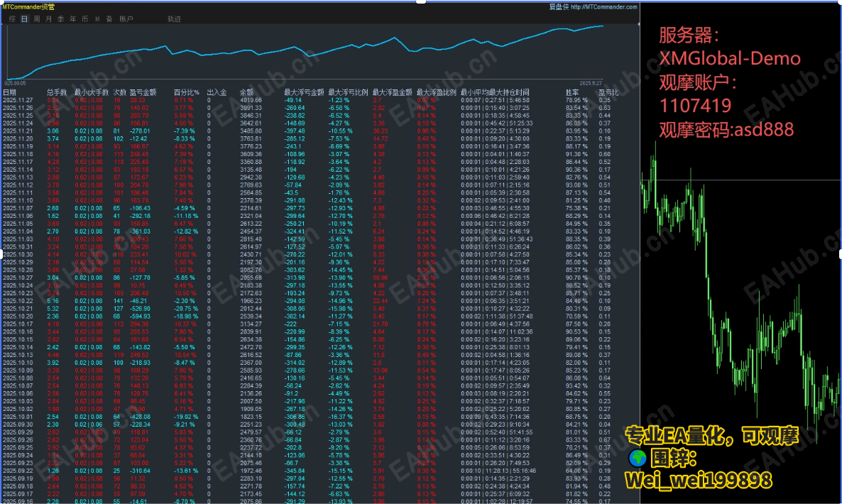
Task: Switch to the 综 summary tab
Action: click(x=12, y=18)
